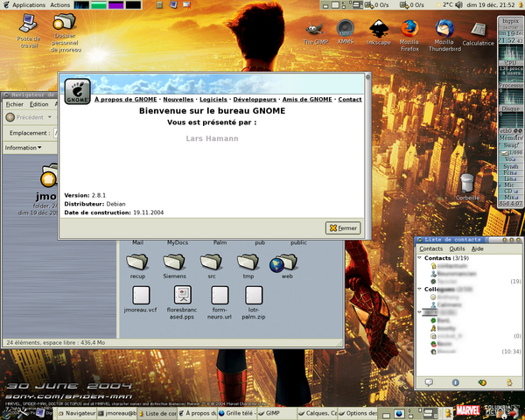Click the GNOME foot logo in the dialog
Screen dimensions: 525x420
77,91
